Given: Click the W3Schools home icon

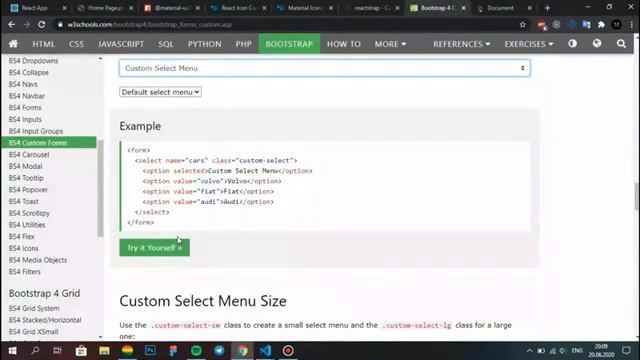Looking at the screenshot, I should click(x=13, y=44).
